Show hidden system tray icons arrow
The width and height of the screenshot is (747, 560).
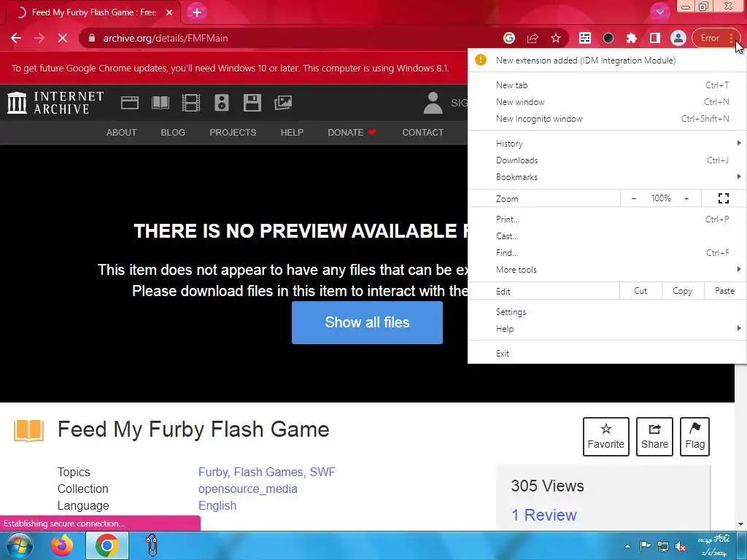tap(627, 546)
